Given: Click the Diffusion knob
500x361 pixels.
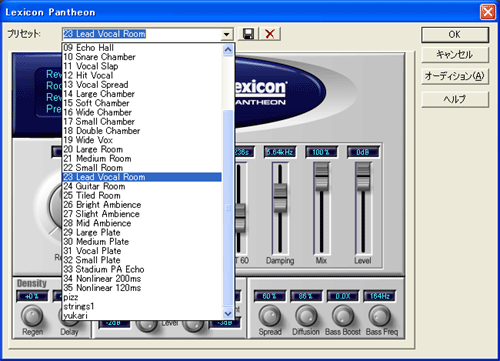Looking at the screenshot, I should click(x=306, y=316).
